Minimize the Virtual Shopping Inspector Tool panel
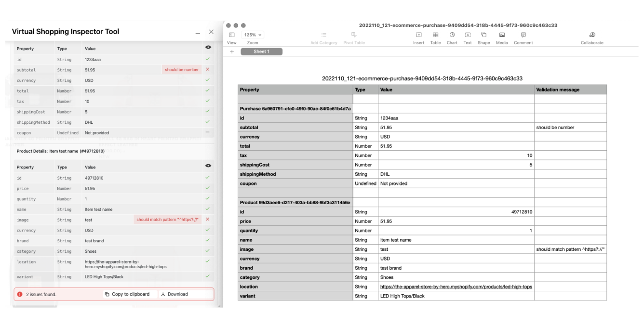Viewport: 644px width, 313px height. [x=198, y=33]
